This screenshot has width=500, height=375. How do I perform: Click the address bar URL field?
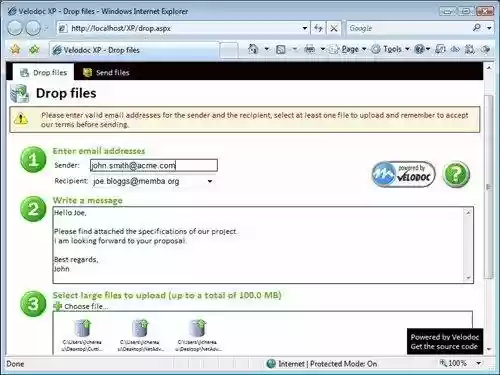tap(184, 28)
